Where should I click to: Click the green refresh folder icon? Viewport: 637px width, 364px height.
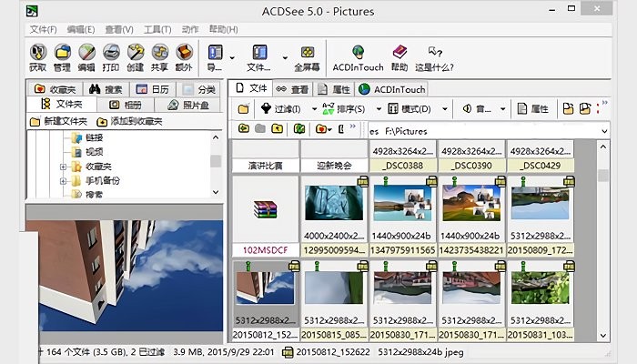(x=299, y=129)
